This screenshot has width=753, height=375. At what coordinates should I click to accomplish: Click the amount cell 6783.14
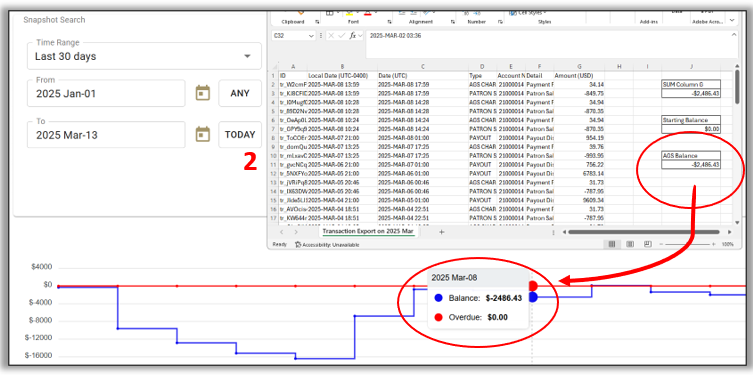click(579, 173)
